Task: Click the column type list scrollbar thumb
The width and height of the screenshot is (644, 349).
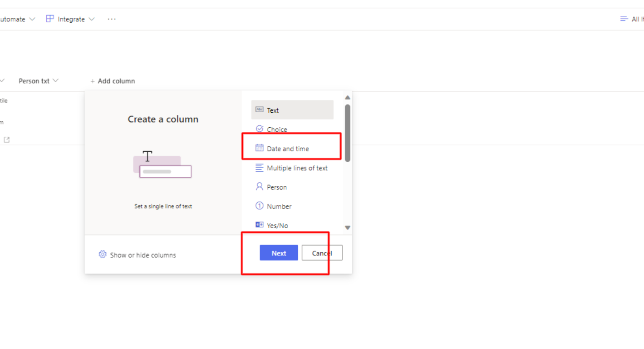Action: point(347,132)
